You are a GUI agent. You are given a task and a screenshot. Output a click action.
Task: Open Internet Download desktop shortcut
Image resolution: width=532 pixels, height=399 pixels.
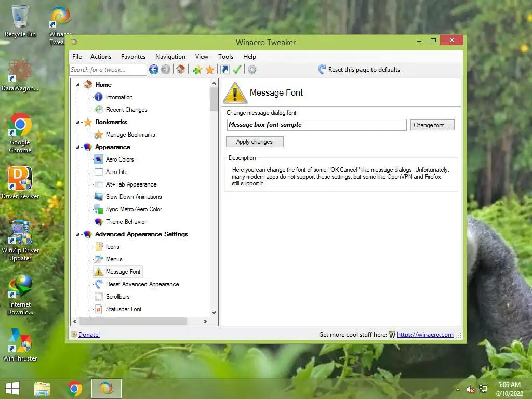tap(20, 295)
